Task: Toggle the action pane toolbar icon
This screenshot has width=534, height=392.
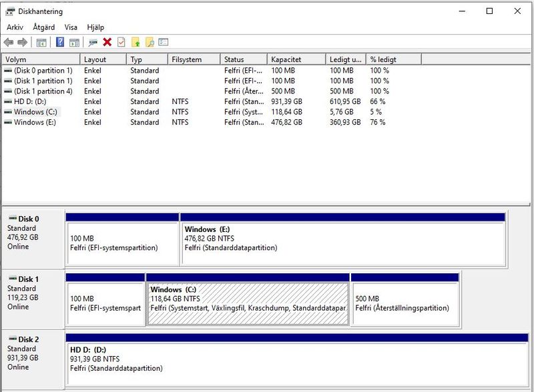Action: click(74, 43)
